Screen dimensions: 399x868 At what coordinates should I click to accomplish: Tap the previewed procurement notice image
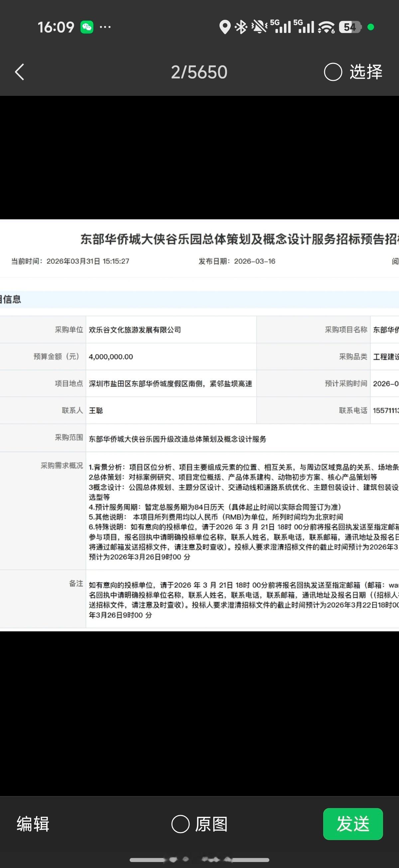199,425
